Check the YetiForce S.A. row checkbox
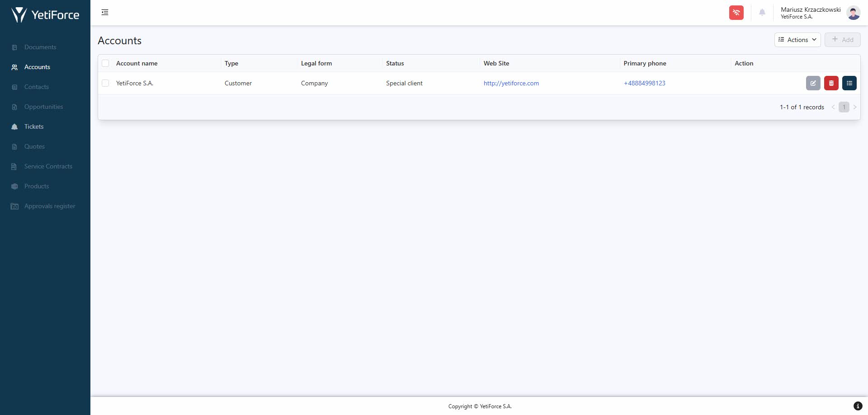Image resolution: width=868 pixels, height=415 pixels. pyautogui.click(x=105, y=83)
